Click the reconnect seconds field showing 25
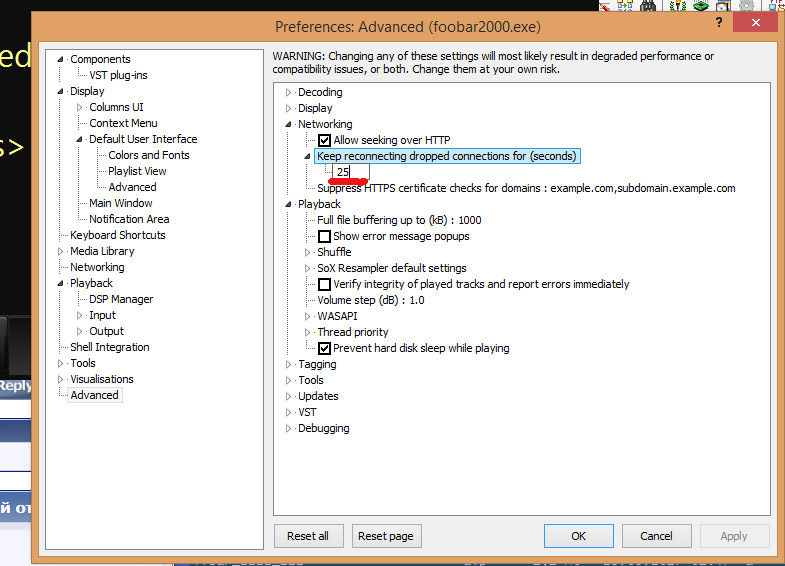 tap(351, 172)
